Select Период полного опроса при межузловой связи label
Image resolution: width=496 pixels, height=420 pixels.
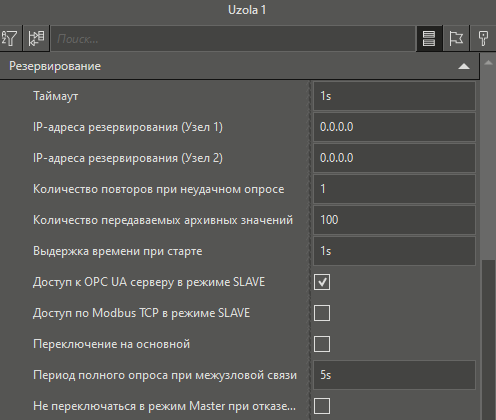(165, 375)
